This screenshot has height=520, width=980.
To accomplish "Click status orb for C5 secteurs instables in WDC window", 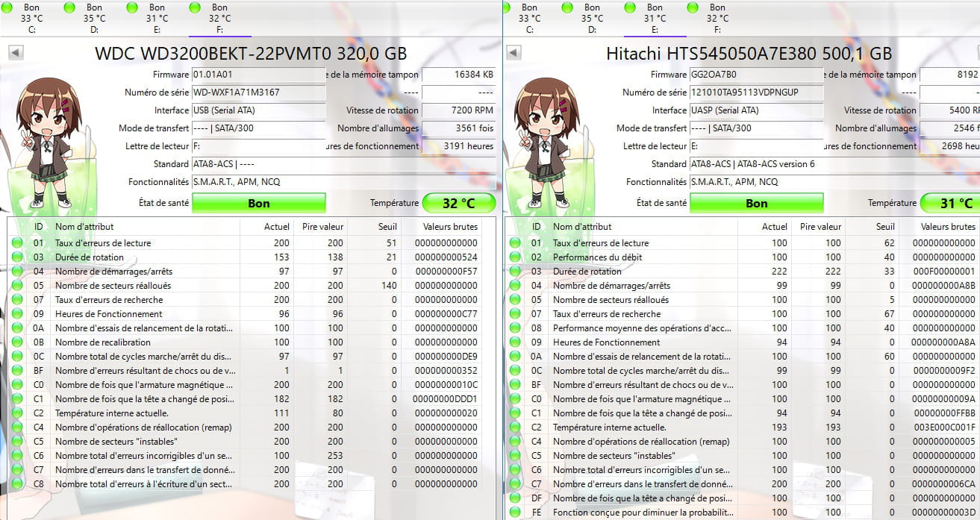I will click(17, 441).
